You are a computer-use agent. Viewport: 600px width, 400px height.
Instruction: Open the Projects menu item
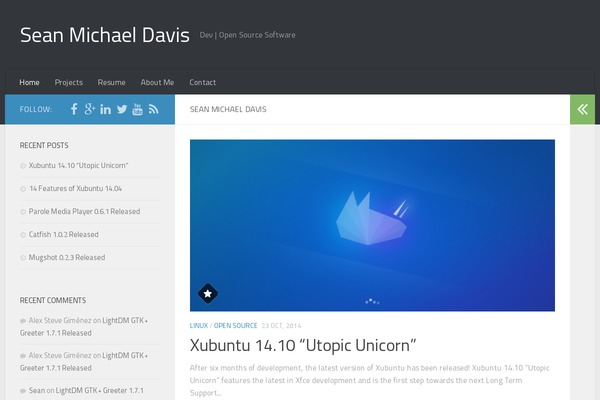(68, 82)
